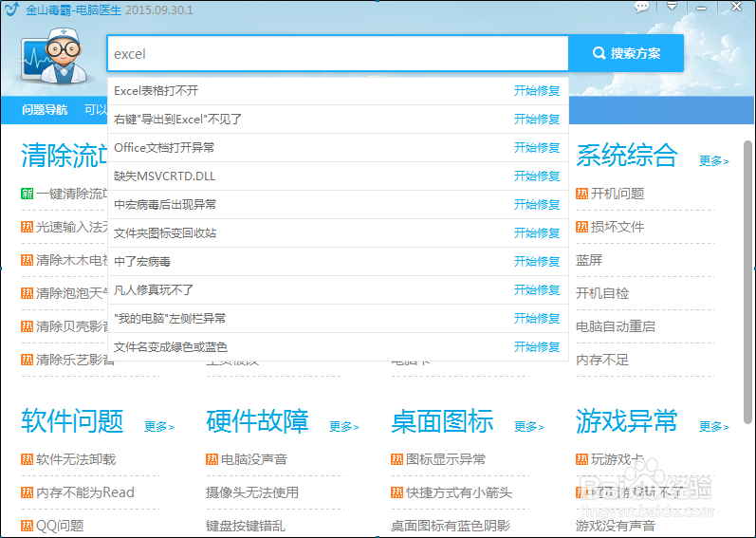
Task: Start repair for 文件夹图标变回收站
Action: click(x=537, y=232)
